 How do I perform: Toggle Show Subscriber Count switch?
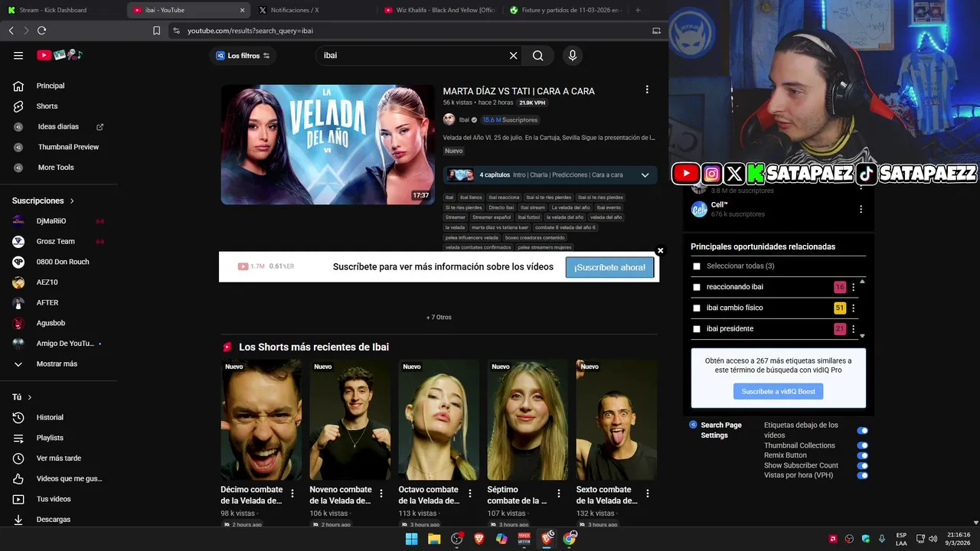coord(863,465)
